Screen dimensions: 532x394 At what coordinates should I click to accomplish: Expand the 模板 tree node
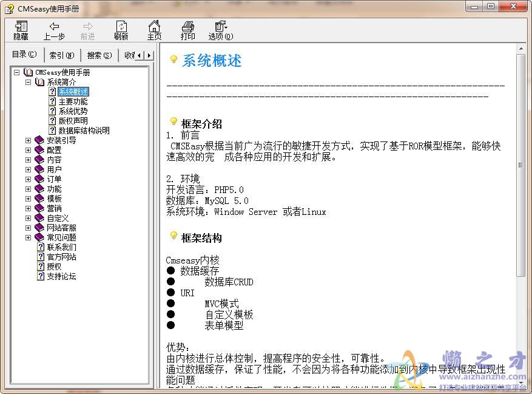click(28, 198)
